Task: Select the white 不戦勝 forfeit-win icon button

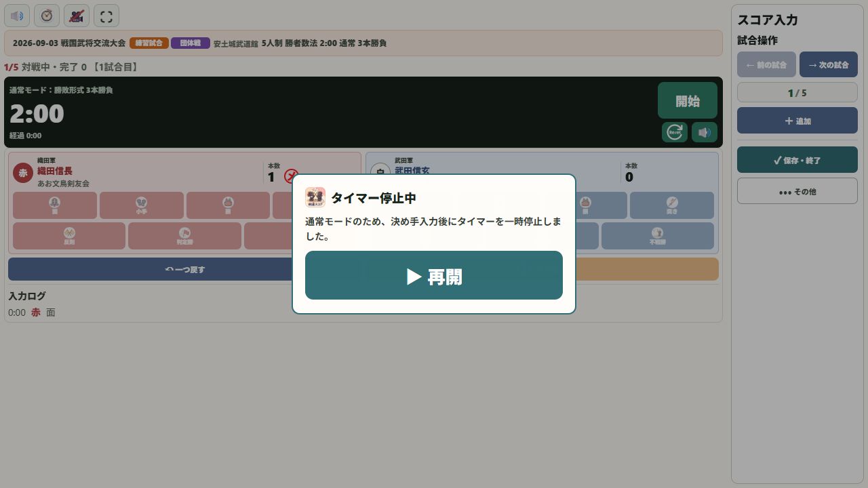Action: tap(658, 236)
